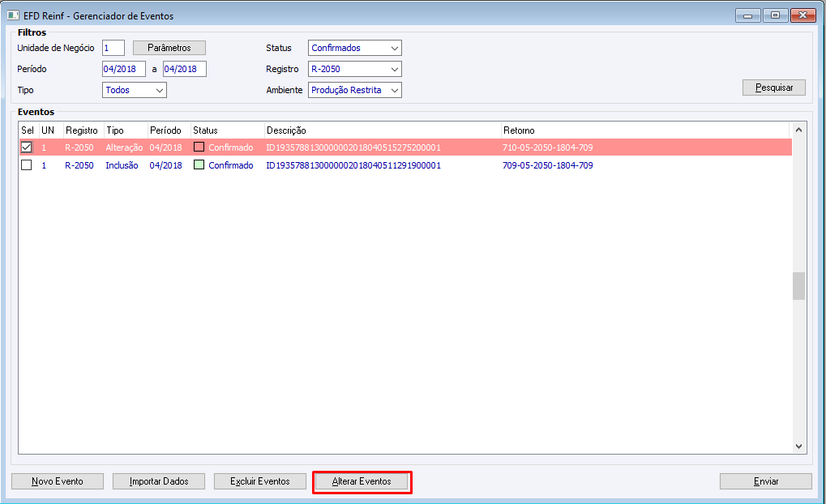
Task: Click return code 709-05-2050-1804-709
Action: coord(548,165)
